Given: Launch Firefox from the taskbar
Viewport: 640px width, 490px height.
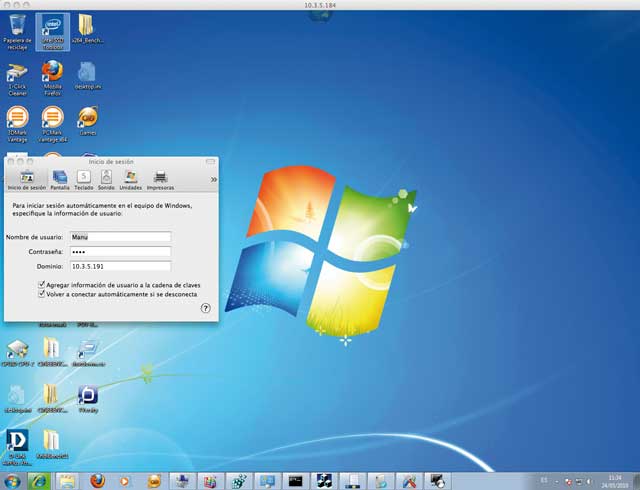Looking at the screenshot, I should pos(97,481).
